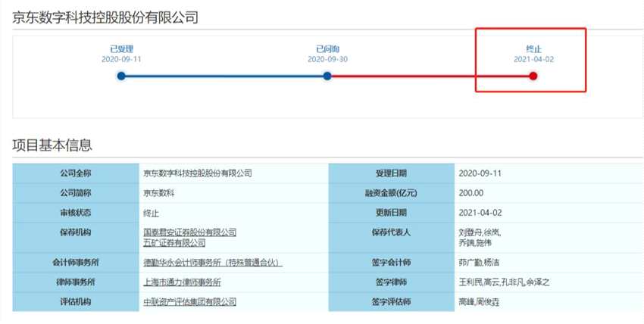Select the 会计师事务所 header cell
Screen dimensions: 644x324
[76, 263]
